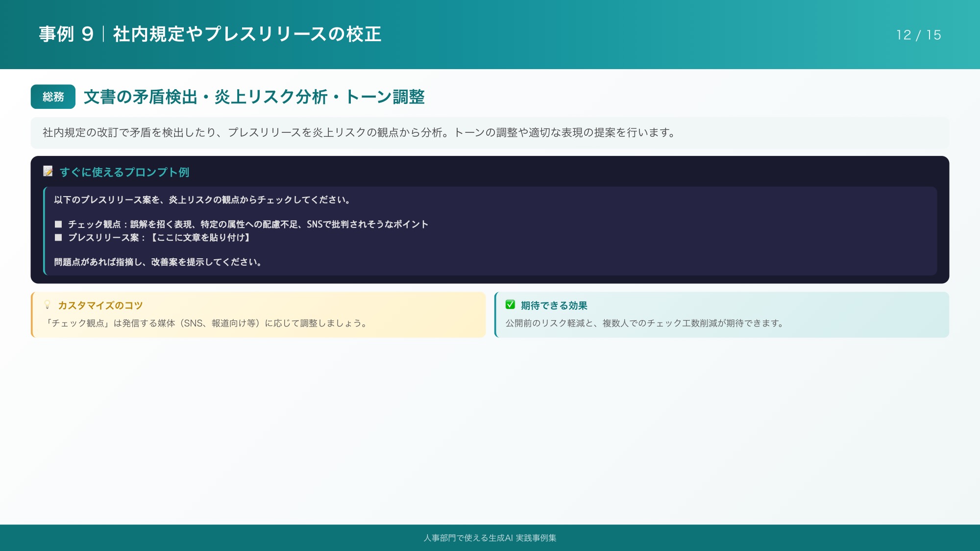The image size is (980, 551).
Task: Click the 期待できる効果 heading
Action: coord(554,305)
